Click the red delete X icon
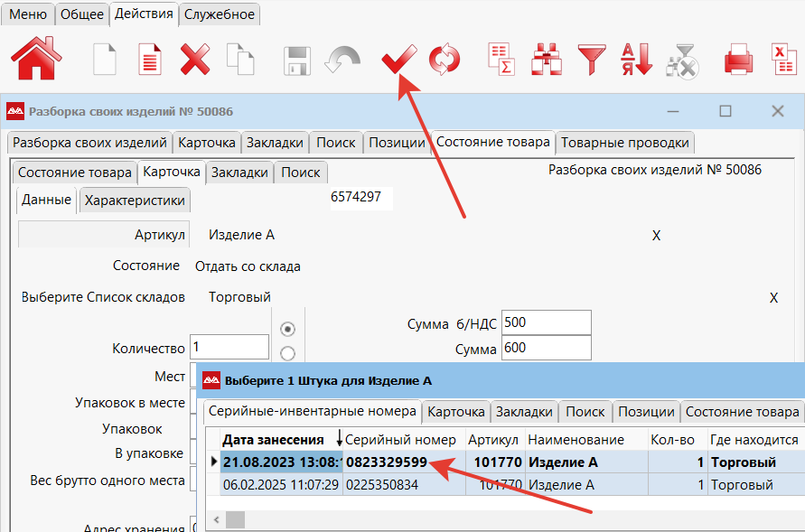805x532 pixels. tap(195, 60)
